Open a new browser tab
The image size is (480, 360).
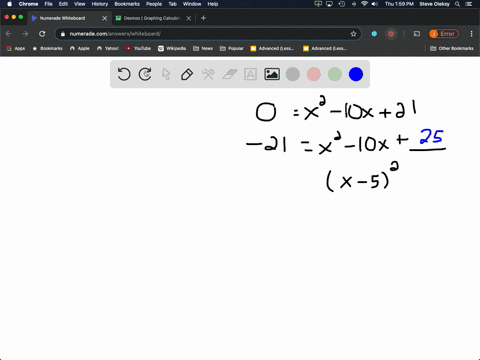(203, 18)
